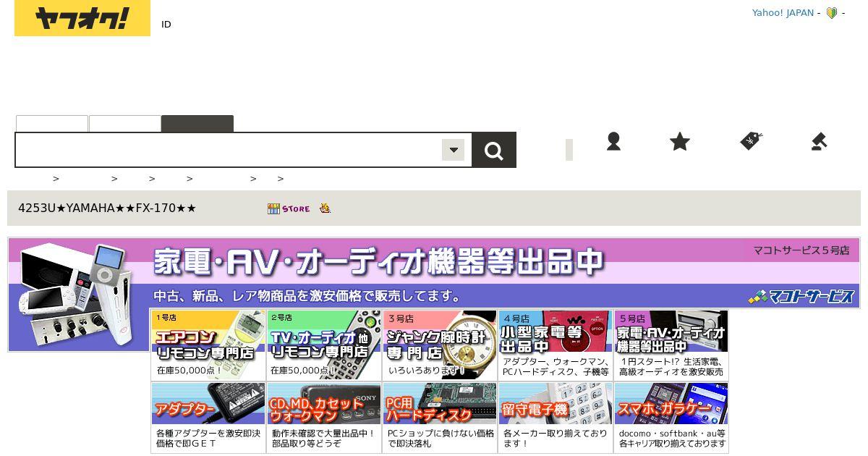Open 5号店 家電・AV・オーディオ banner
This screenshot has width=868, height=456.
(x=671, y=345)
